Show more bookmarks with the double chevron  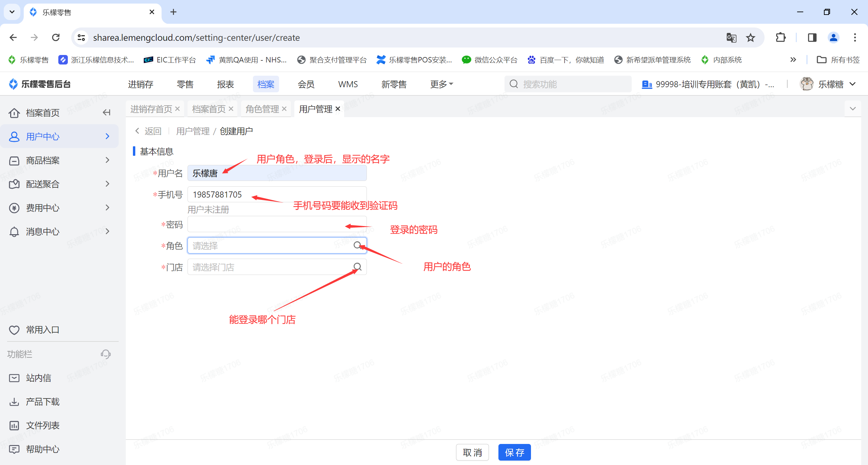coord(793,60)
